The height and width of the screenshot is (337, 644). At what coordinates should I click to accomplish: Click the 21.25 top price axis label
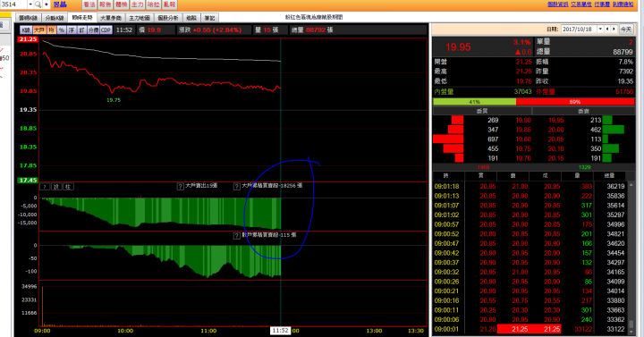[x=28, y=39]
